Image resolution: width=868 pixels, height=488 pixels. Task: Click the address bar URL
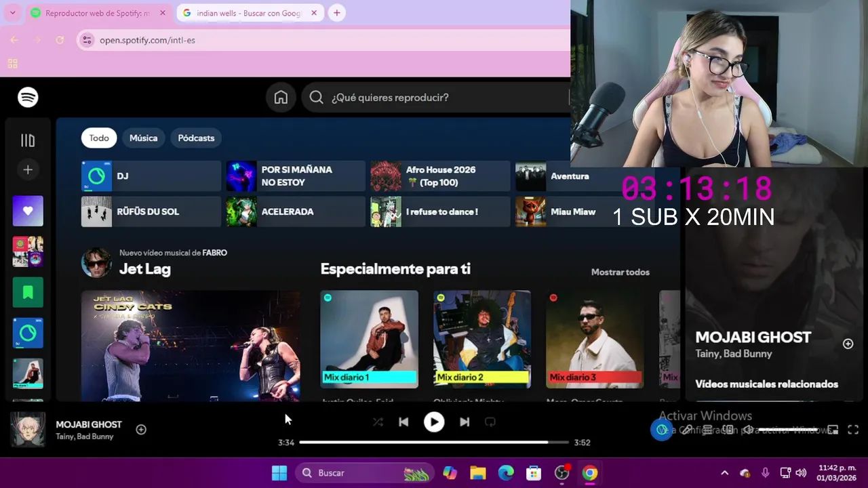[x=147, y=40]
